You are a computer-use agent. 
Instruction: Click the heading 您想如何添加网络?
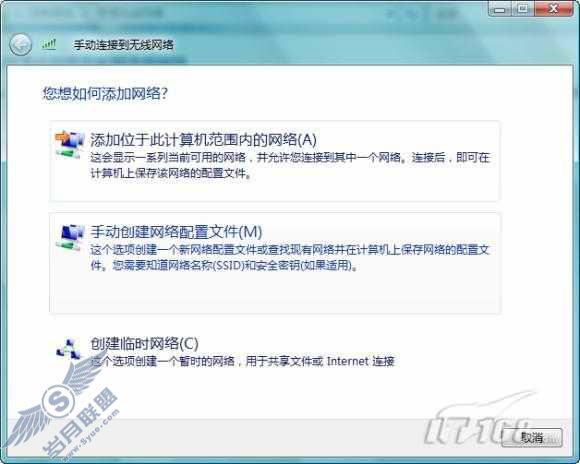coord(105,93)
